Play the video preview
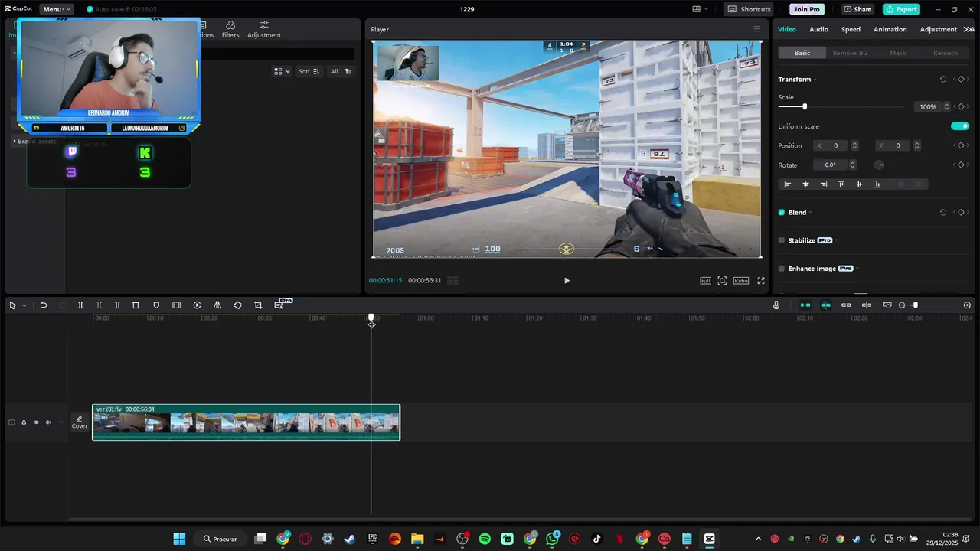This screenshot has width=980, height=551. click(567, 281)
